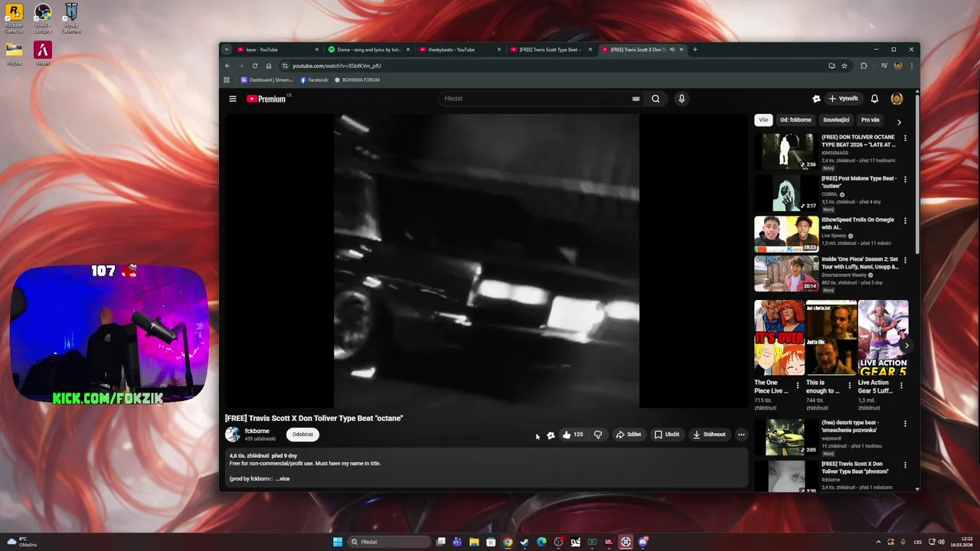Screen dimensions: 980x551
Task: Click the Odebírat subscribe button
Action: tap(302, 435)
